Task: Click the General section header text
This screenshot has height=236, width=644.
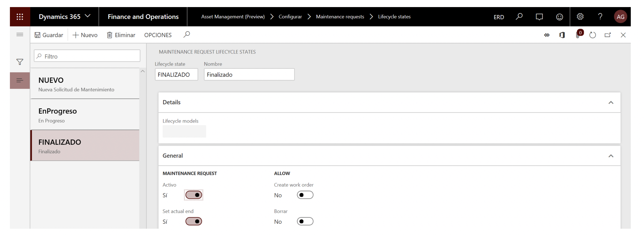Action: click(172, 156)
